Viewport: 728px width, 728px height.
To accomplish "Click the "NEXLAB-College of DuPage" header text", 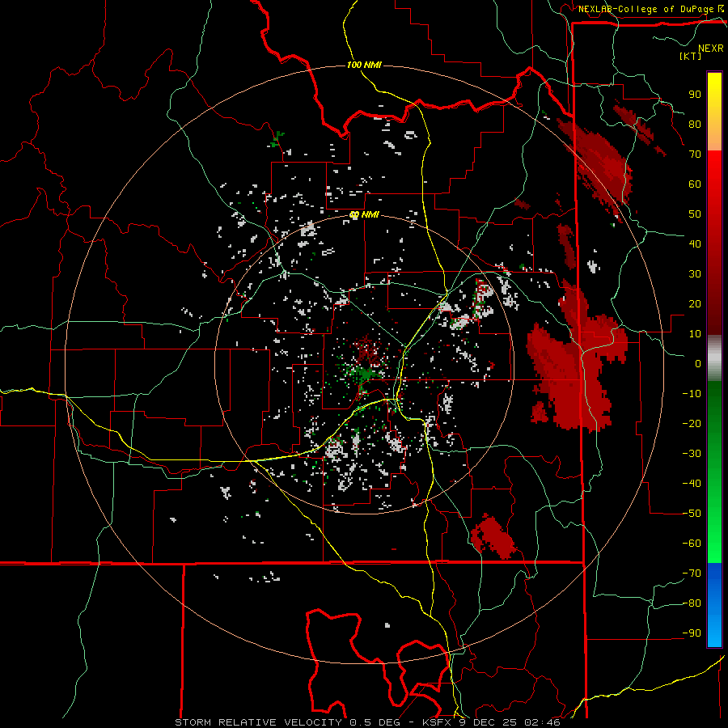I will pyautogui.click(x=645, y=9).
